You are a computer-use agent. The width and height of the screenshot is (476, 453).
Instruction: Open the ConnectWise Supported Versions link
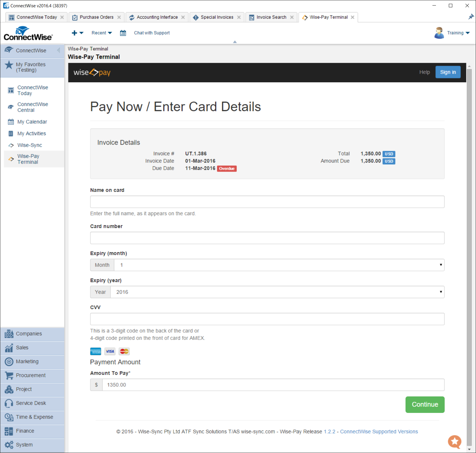pyautogui.click(x=379, y=432)
